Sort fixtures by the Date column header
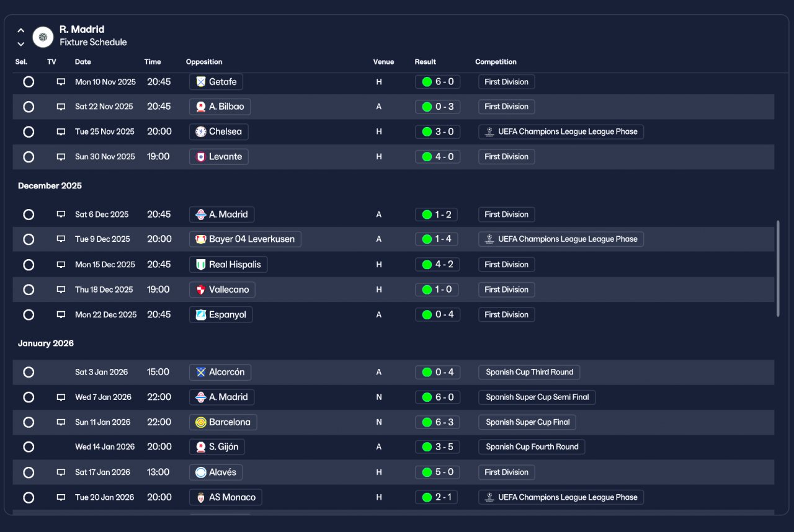 click(83, 62)
